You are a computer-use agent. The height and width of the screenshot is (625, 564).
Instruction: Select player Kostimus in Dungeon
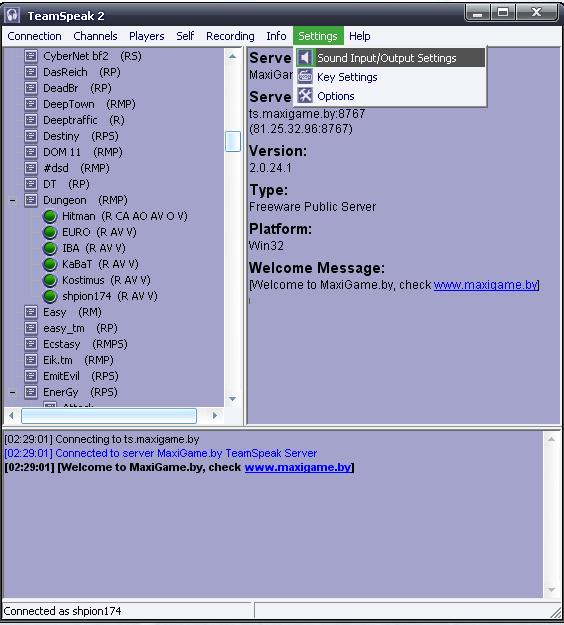tap(106, 280)
